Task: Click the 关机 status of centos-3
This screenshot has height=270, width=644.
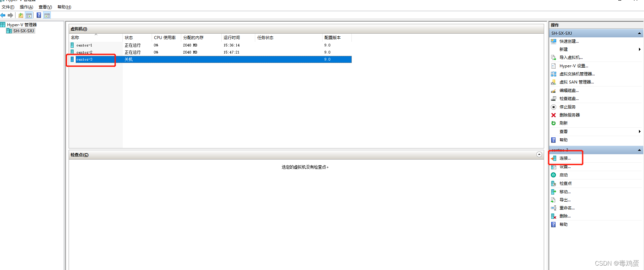Action: coord(128,59)
